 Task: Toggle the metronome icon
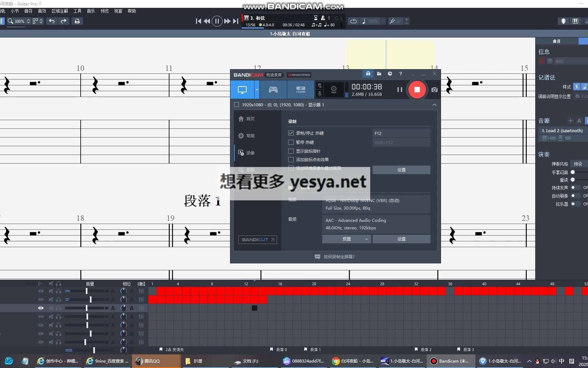click(x=323, y=18)
